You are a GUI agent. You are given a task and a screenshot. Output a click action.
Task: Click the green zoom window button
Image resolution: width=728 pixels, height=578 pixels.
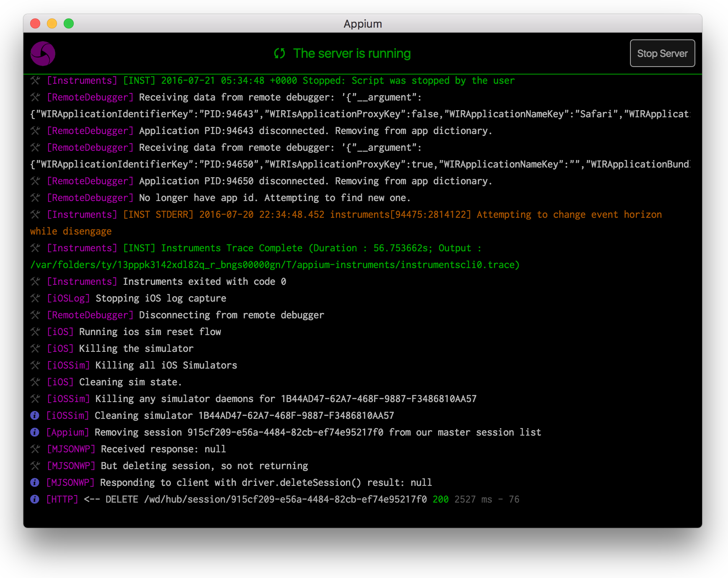[x=69, y=23]
